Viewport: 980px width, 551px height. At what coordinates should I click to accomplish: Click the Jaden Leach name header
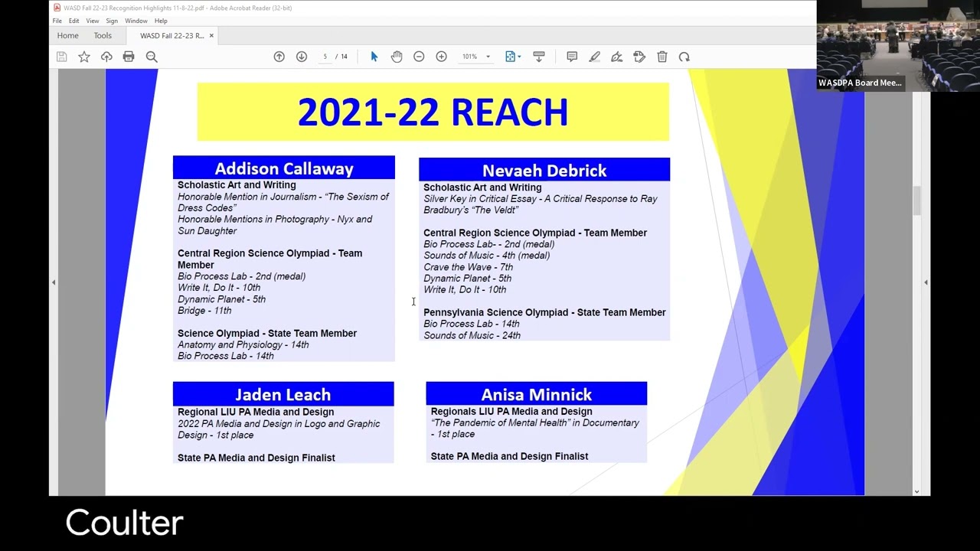coord(283,394)
